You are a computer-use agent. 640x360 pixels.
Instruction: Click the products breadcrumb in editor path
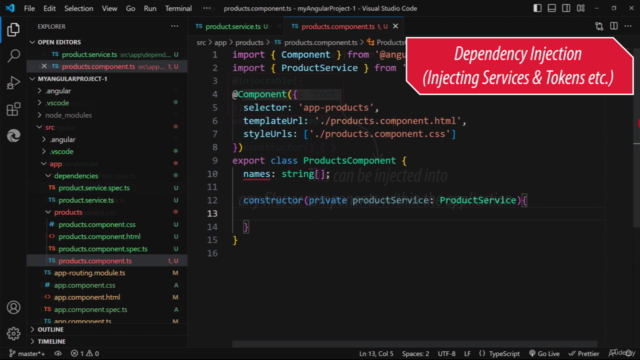point(249,42)
